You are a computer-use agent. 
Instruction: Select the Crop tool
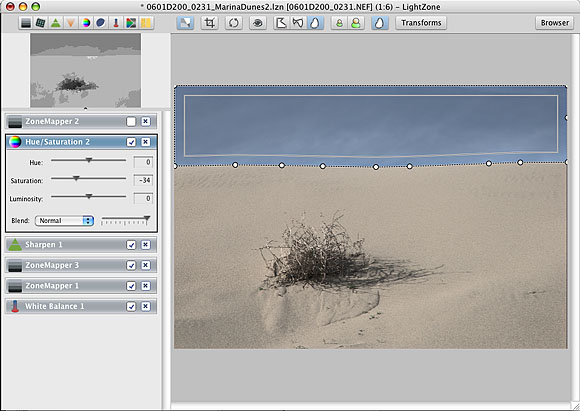[210, 23]
